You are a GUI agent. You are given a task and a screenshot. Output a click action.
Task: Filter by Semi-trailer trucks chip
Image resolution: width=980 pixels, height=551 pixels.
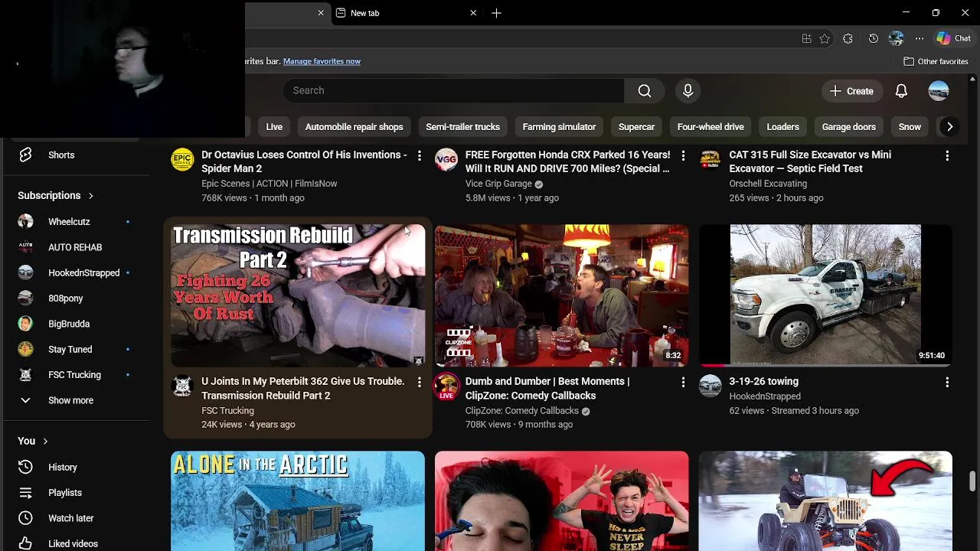pos(462,127)
